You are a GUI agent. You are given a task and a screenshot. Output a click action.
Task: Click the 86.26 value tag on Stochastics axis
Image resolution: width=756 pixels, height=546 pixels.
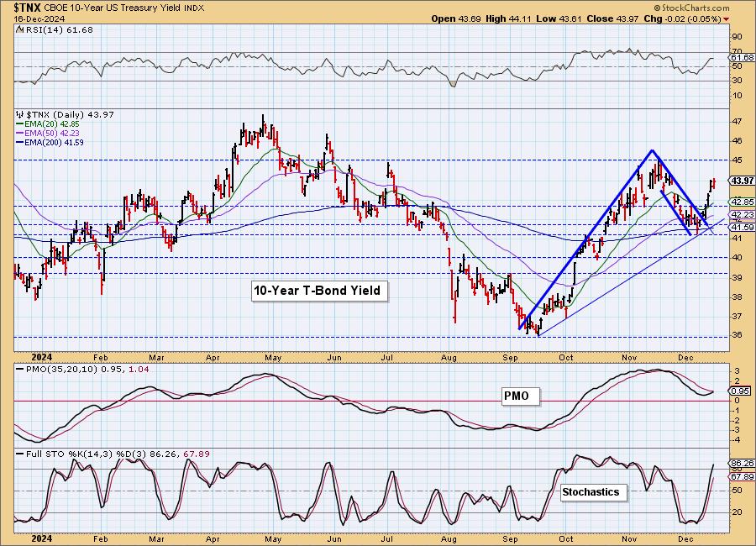coord(742,463)
